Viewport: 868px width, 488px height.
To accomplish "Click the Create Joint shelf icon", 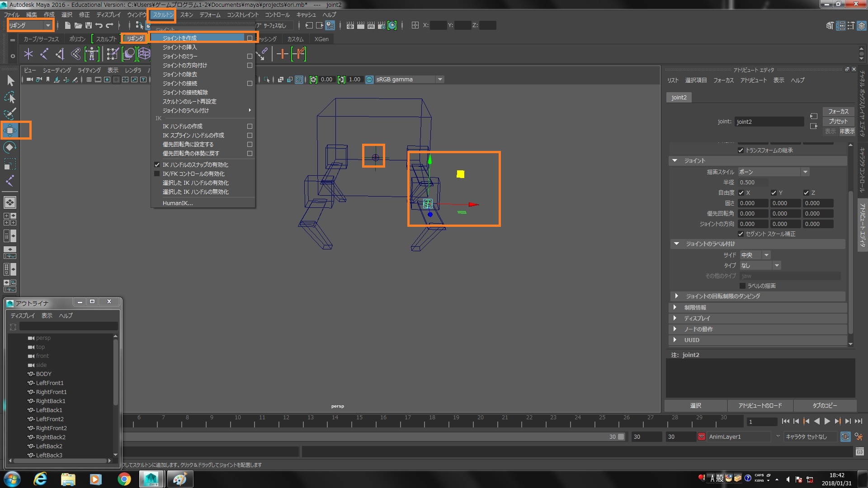I will tap(44, 54).
